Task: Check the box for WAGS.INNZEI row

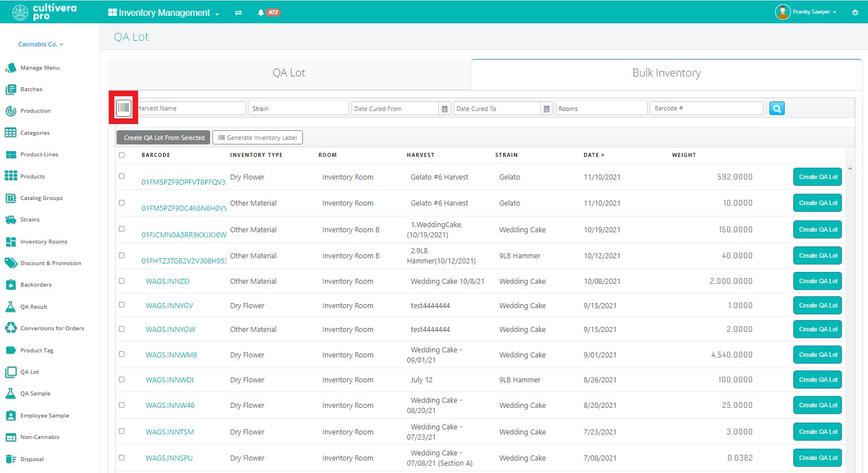Action: click(122, 281)
